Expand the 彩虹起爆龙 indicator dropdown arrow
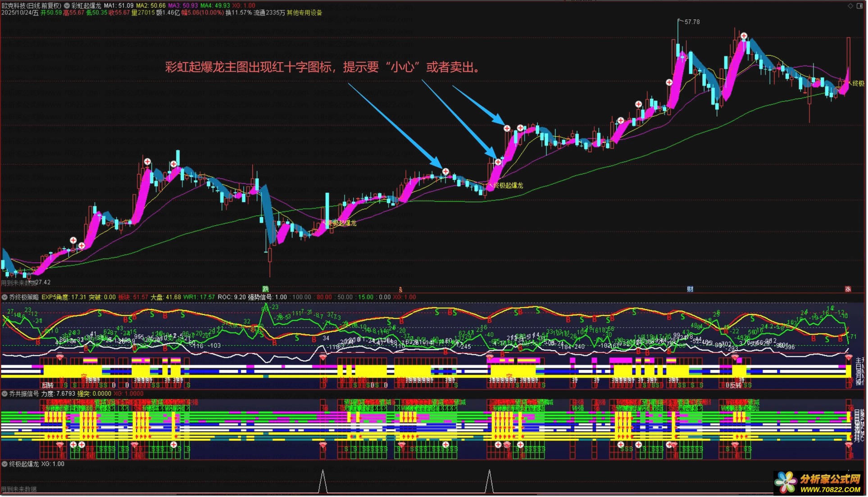This screenshot has width=868, height=497. point(67,6)
